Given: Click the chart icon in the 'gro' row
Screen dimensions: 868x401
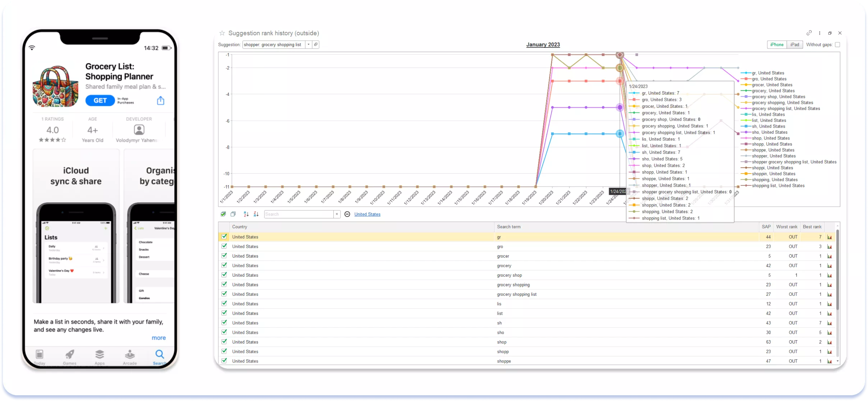Looking at the screenshot, I should [830, 246].
